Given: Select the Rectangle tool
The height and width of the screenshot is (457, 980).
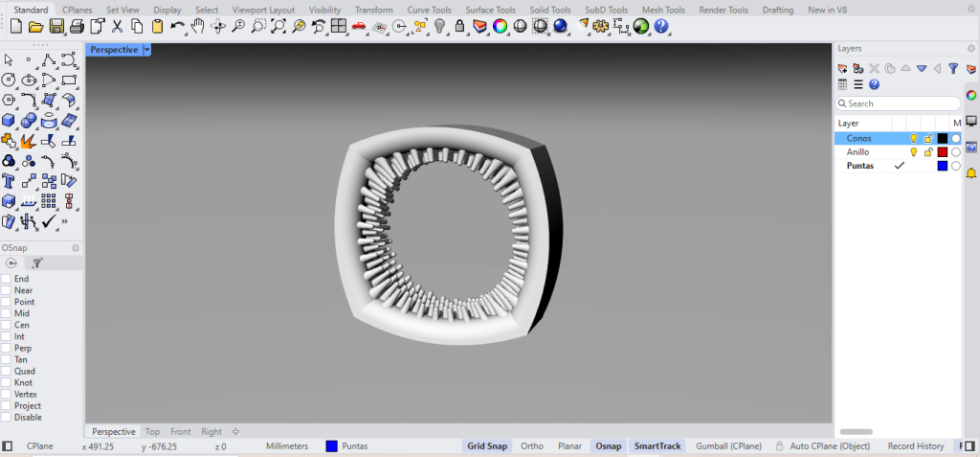Looking at the screenshot, I should click(69, 80).
